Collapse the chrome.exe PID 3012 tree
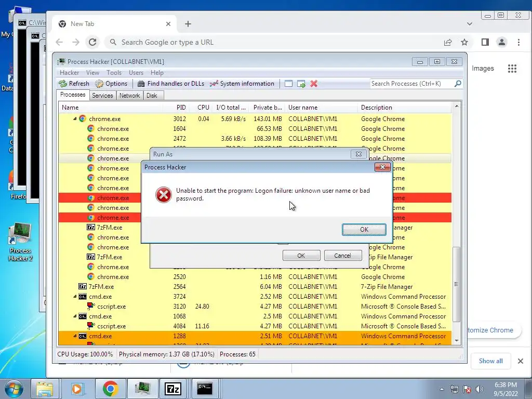 pos(75,119)
